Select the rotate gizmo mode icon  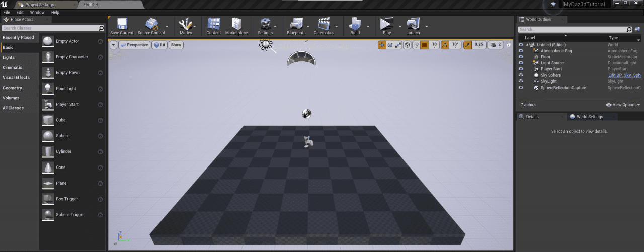click(390, 45)
